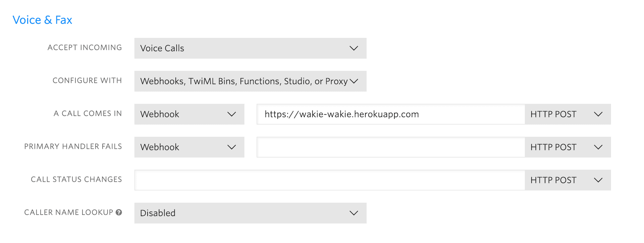Change HTTP POST method for A Call Comes In
644x243 pixels.
point(568,114)
